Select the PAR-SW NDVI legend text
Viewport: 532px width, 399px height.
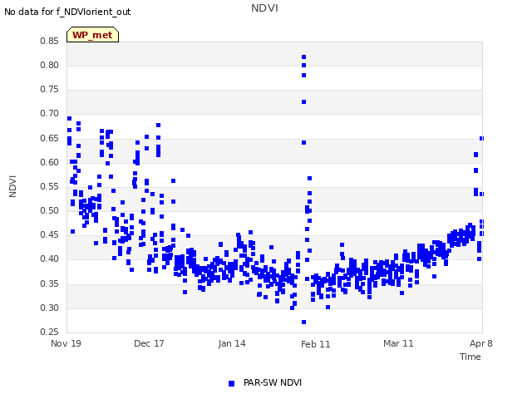pos(273,382)
